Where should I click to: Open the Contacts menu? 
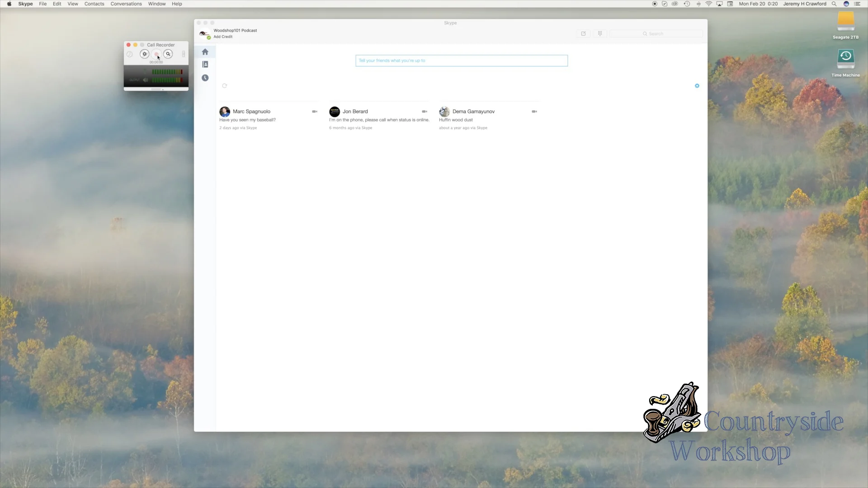coord(94,4)
